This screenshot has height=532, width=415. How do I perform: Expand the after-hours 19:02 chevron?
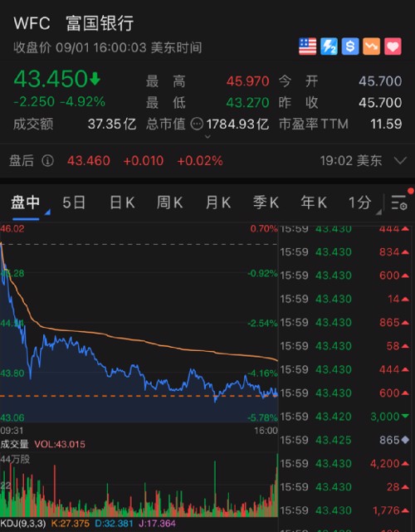[400, 160]
